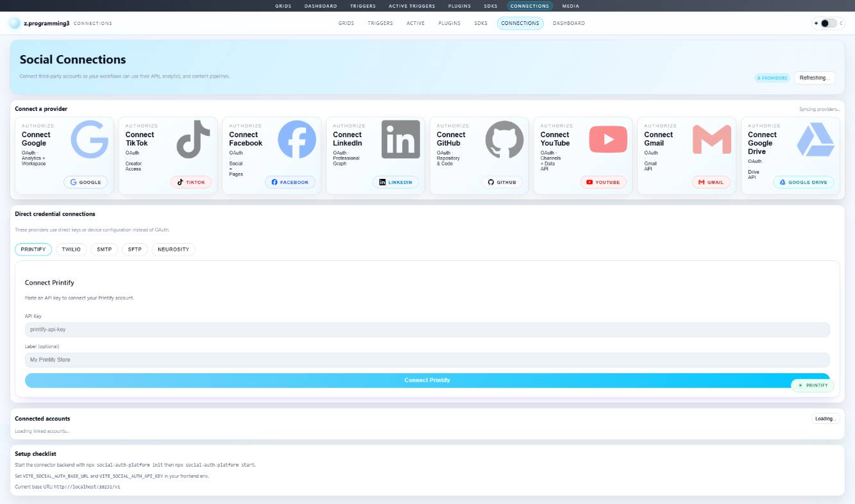Screen dimensions: 855x504
Task: Click the large Gmail envelope logo
Action: tap(712, 139)
